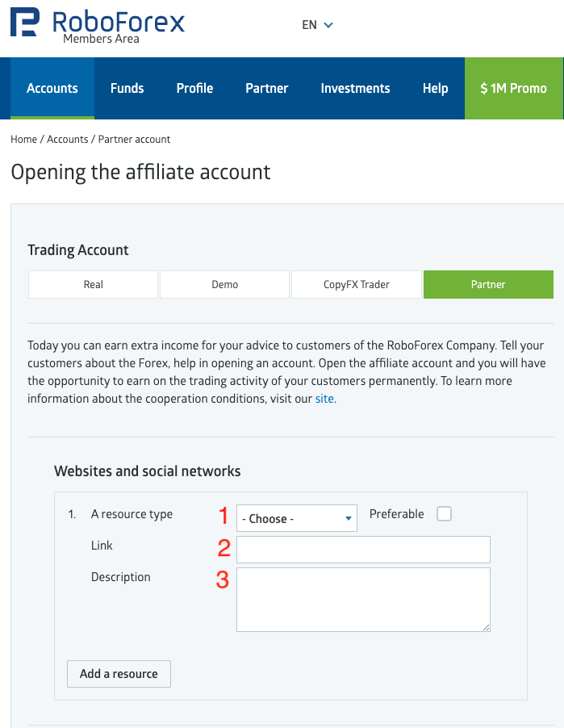The image size is (564, 728).
Task: Open the cooperation conditions site link
Action: (x=324, y=399)
